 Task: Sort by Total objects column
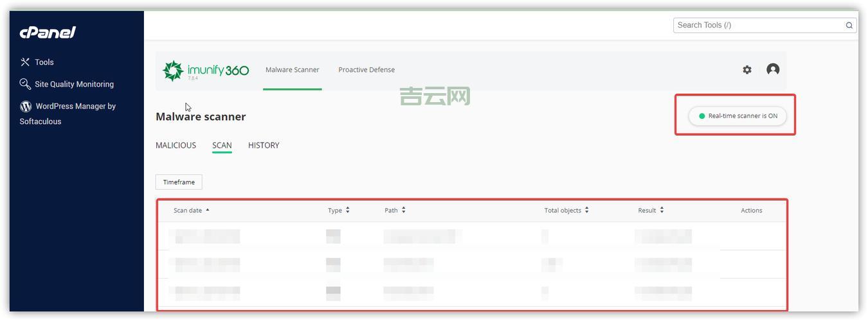coord(566,211)
